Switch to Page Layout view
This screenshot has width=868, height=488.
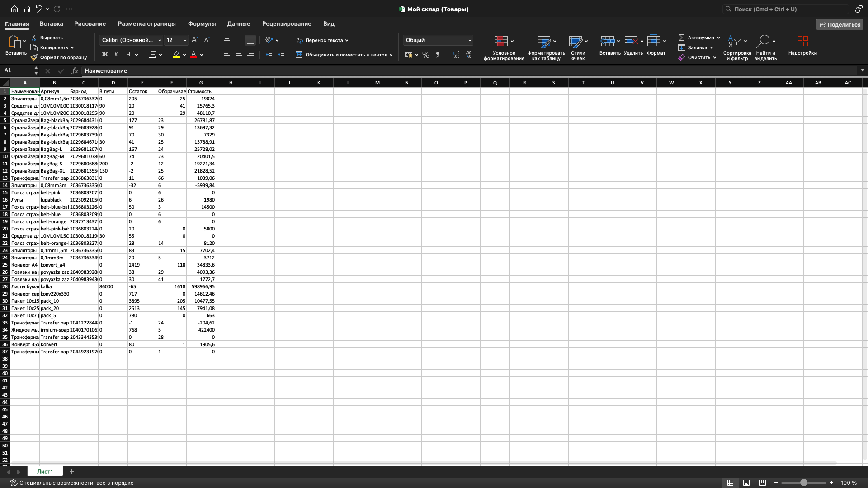[746, 483]
